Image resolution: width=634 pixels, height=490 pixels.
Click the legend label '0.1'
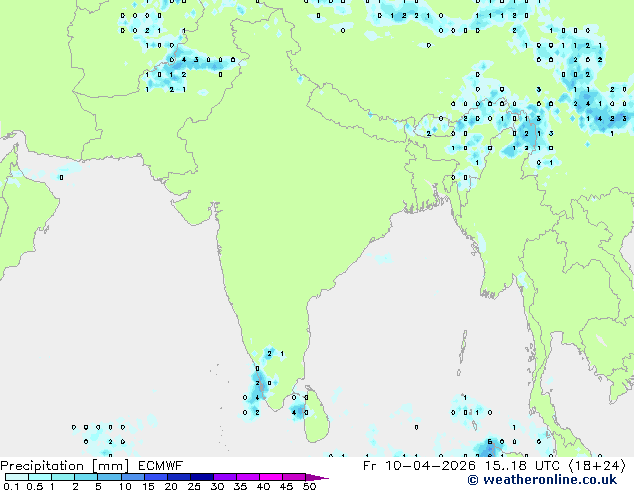11,486
